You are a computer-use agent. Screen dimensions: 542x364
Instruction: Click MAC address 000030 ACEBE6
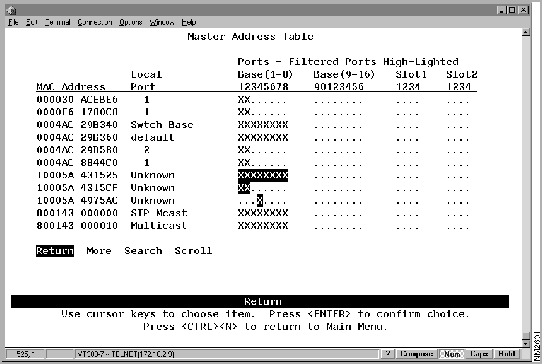pyautogui.click(x=77, y=100)
